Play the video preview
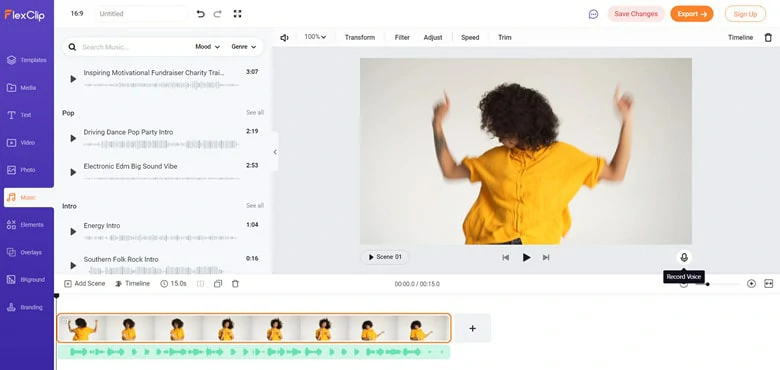780x370 pixels. click(x=526, y=258)
